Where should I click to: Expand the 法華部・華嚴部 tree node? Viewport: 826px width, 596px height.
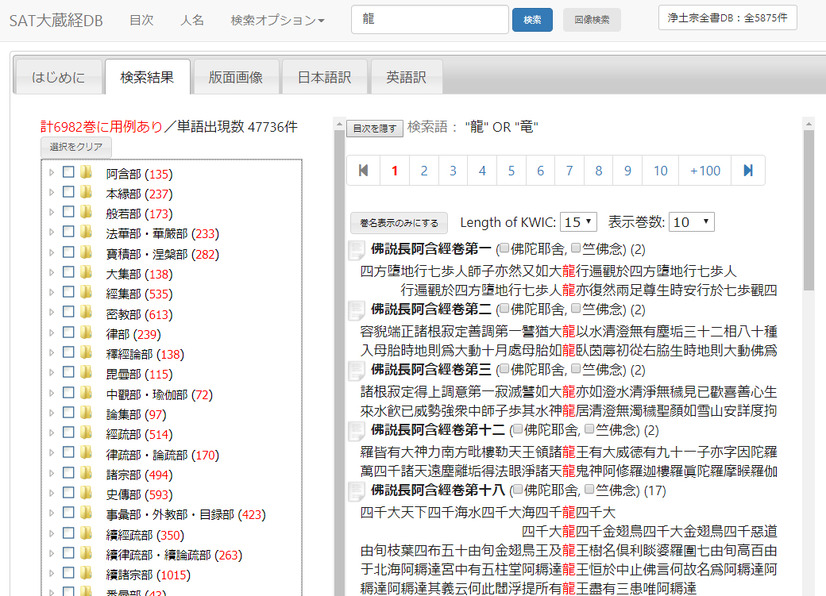tap(51, 233)
